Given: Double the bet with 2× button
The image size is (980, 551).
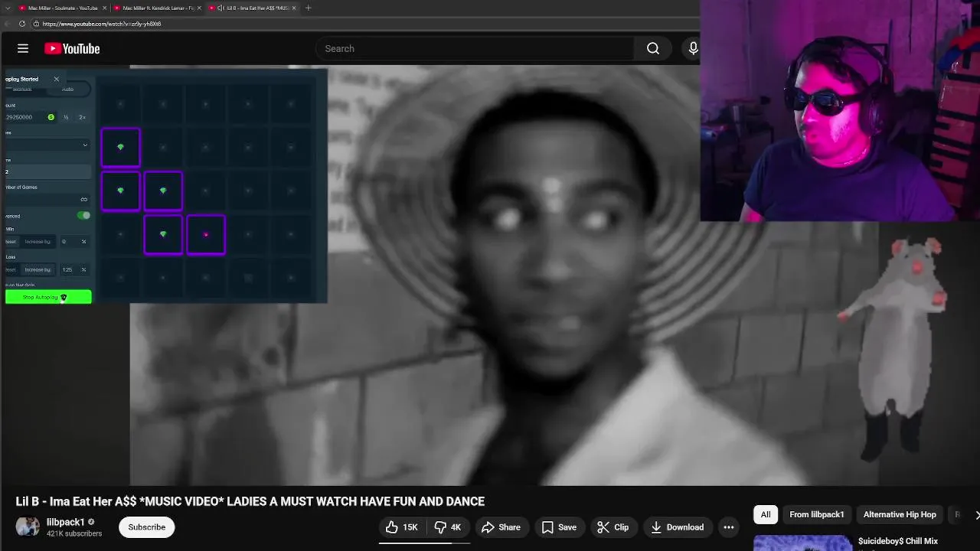Looking at the screenshot, I should click(x=82, y=117).
